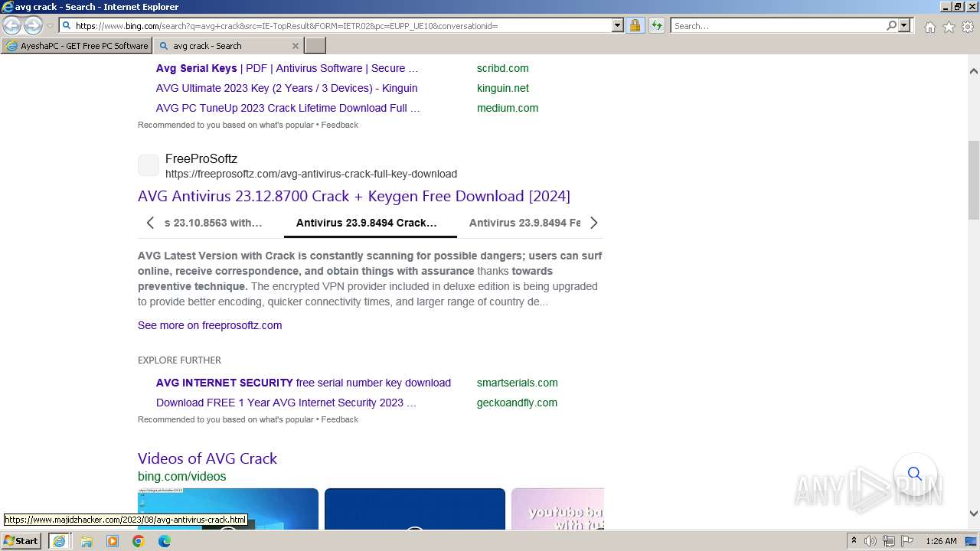The width and height of the screenshot is (980, 551).
Task: Open the network tray icon
Action: [889, 541]
